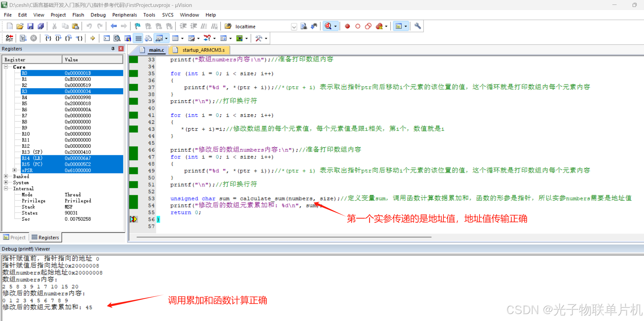The width and height of the screenshot is (644, 321).
Task: Click the New file toolbar icon
Action: point(10,26)
